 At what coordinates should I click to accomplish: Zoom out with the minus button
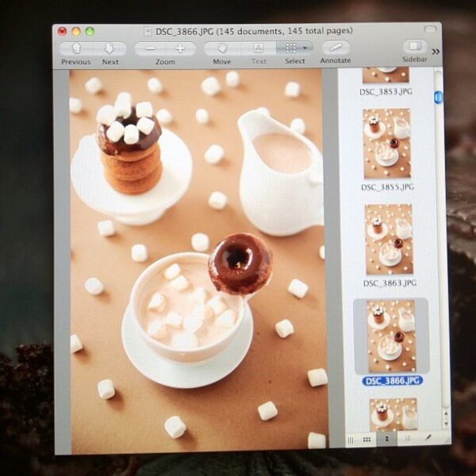(x=150, y=48)
